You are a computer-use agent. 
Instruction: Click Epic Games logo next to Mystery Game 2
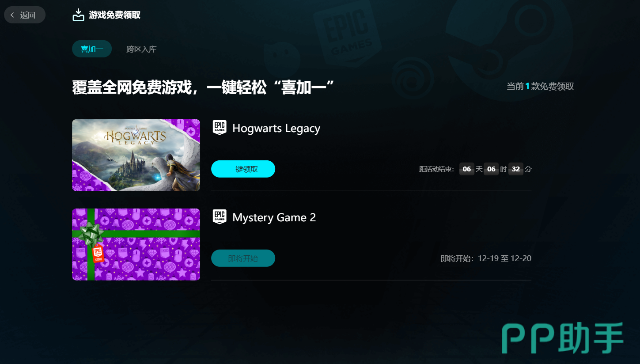(220, 217)
